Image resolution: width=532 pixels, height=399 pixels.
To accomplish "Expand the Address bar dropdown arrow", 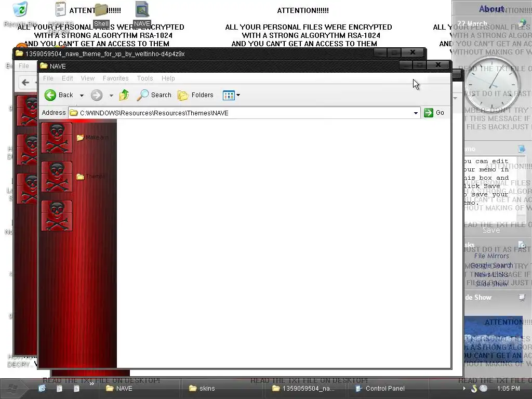I will pos(416,113).
